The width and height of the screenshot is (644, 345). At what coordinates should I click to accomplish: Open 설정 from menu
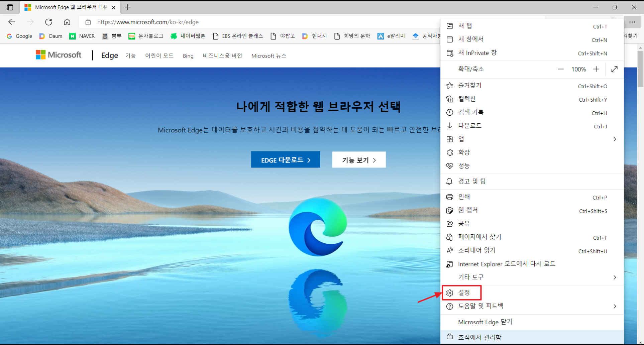532,293
